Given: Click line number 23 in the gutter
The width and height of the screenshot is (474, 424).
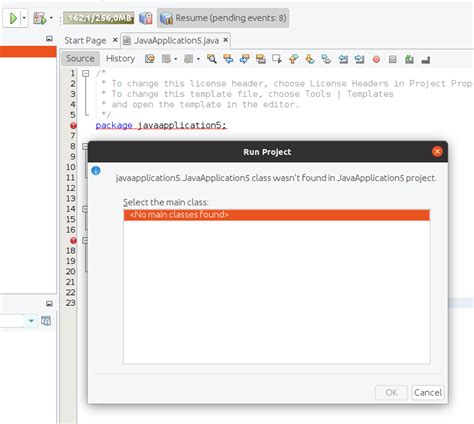Looking at the screenshot, I should pyautogui.click(x=71, y=303).
